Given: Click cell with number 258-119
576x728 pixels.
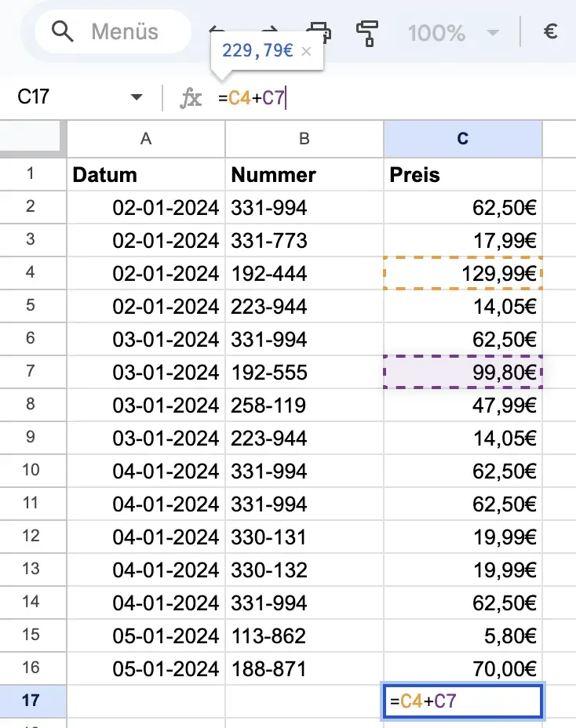Looking at the screenshot, I should [x=304, y=405].
